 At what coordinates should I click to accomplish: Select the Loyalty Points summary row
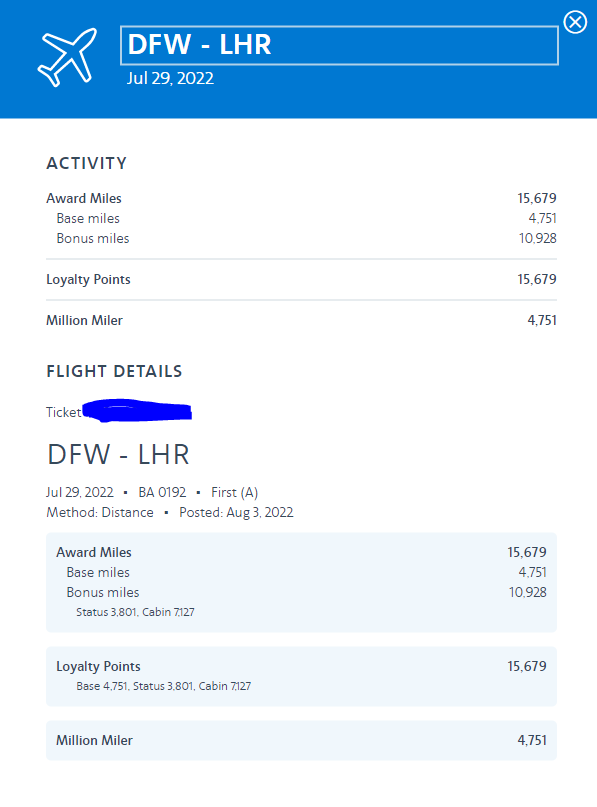click(301, 279)
